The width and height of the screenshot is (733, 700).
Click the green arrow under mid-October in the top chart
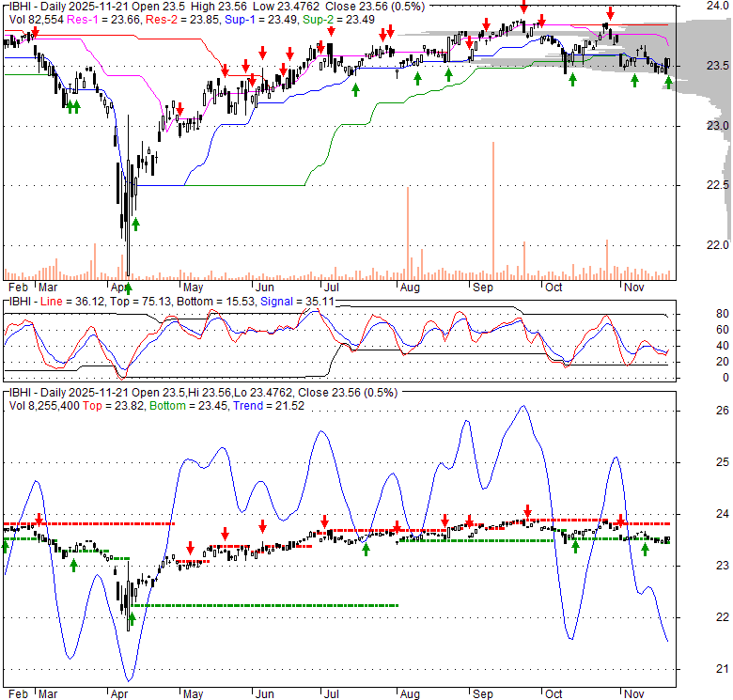tap(572, 79)
